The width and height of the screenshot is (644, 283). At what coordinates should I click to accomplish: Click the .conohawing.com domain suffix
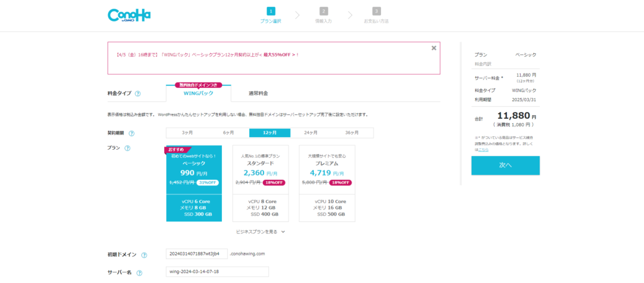point(247,253)
